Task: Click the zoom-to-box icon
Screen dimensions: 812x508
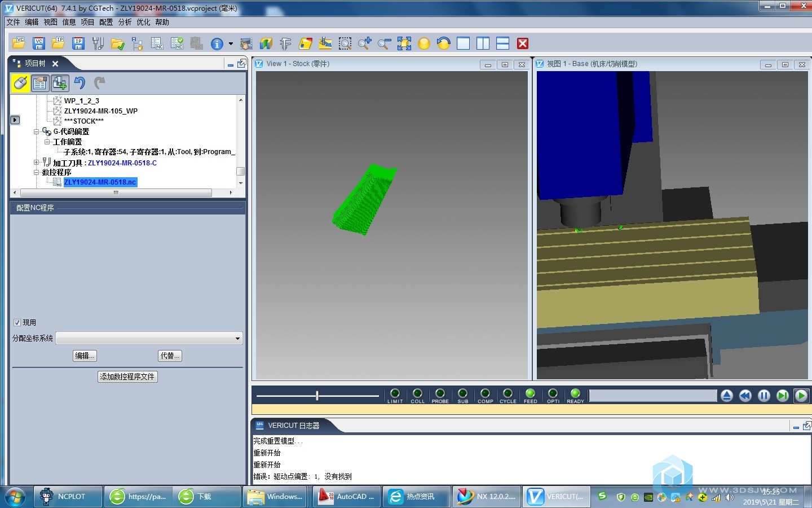Action: [345, 43]
